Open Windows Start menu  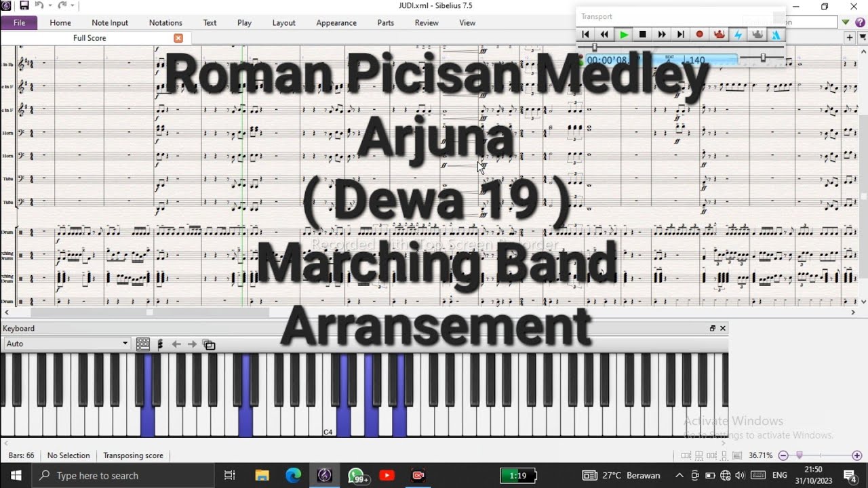(x=16, y=475)
